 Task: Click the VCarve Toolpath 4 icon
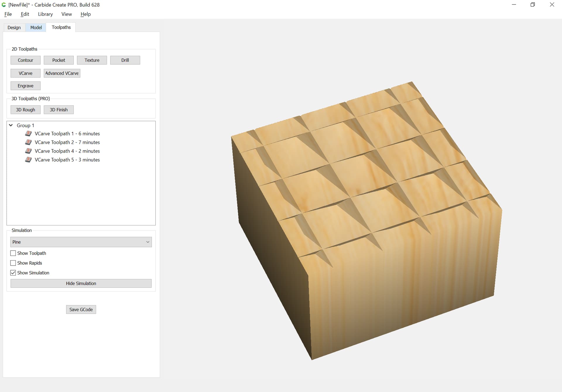28,151
